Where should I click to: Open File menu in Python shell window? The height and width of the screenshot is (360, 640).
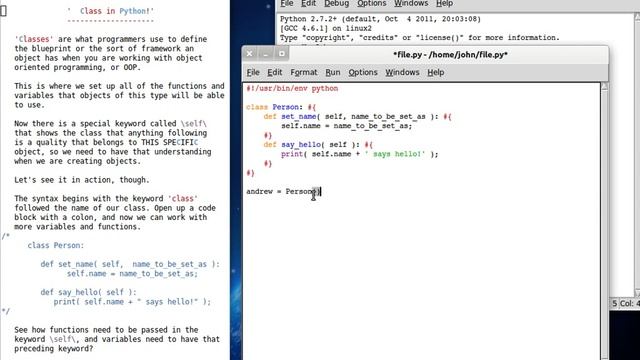click(287, 3)
